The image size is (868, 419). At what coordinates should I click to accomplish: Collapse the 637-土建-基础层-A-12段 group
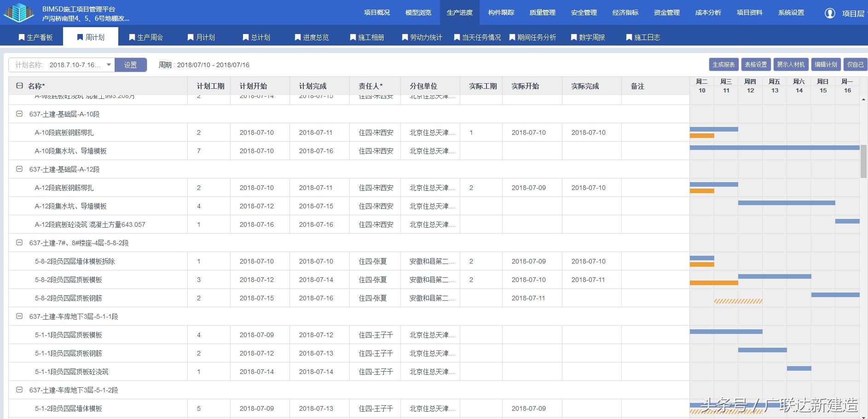tap(19, 169)
